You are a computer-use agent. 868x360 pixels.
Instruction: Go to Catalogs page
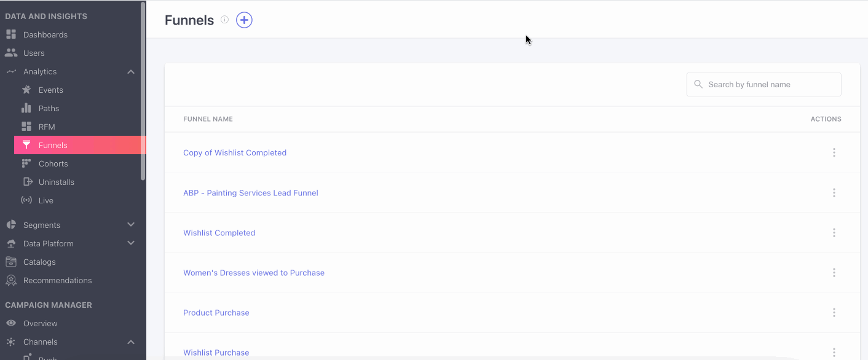click(39, 262)
